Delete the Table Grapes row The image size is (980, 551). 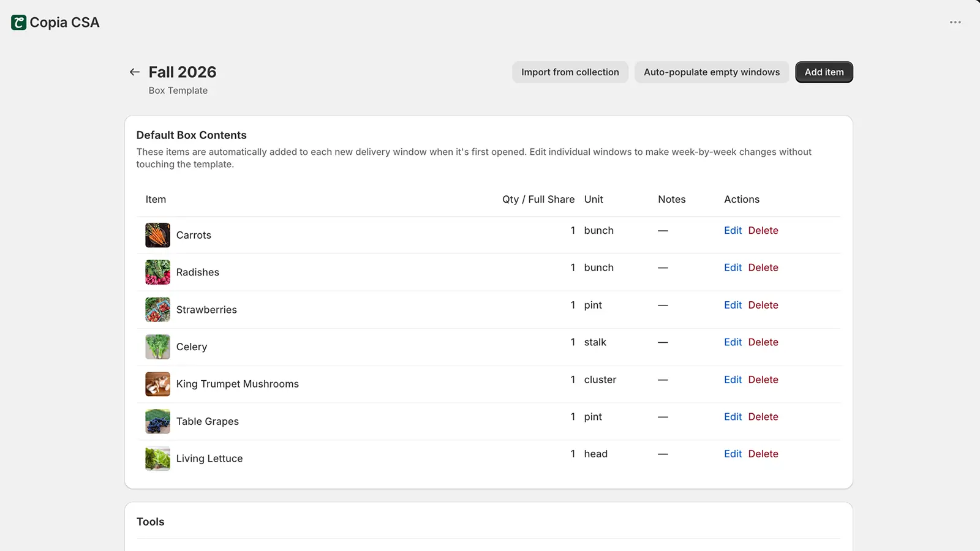click(763, 417)
